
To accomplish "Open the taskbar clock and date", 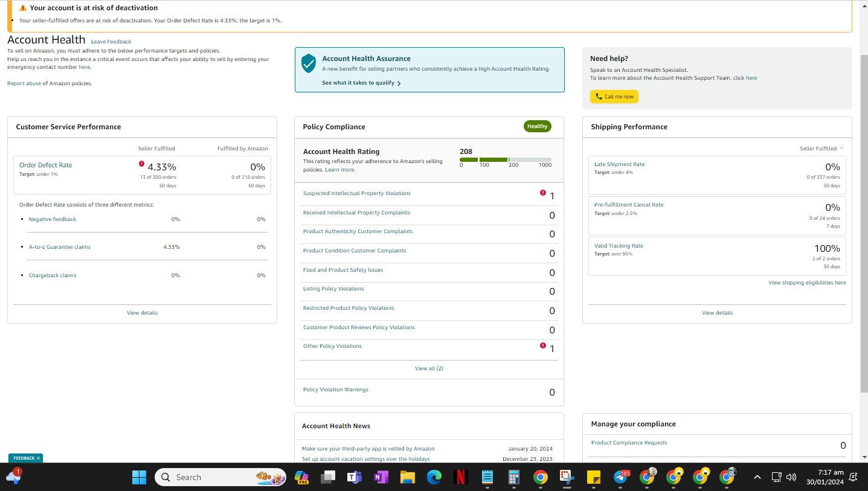I will [x=826, y=477].
